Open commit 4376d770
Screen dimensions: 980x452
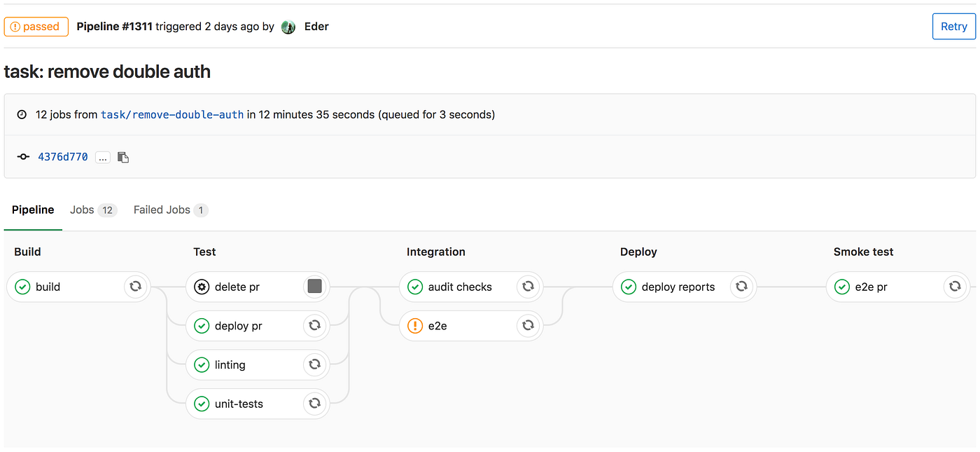pos(63,157)
